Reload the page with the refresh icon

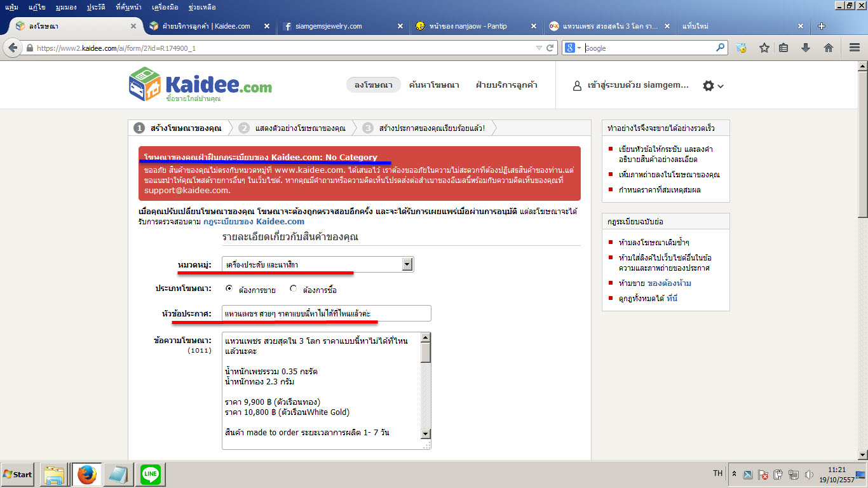pyautogui.click(x=550, y=48)
